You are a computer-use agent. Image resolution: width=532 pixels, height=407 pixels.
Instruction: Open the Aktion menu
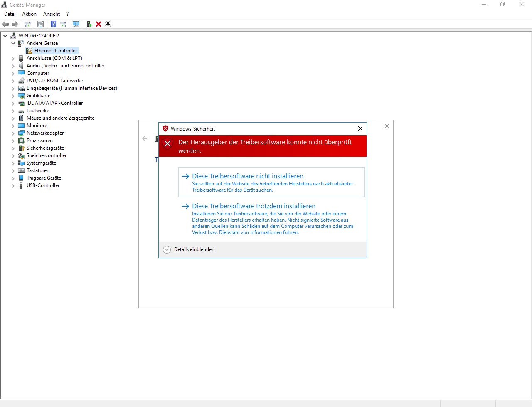(x=29, y=14)
